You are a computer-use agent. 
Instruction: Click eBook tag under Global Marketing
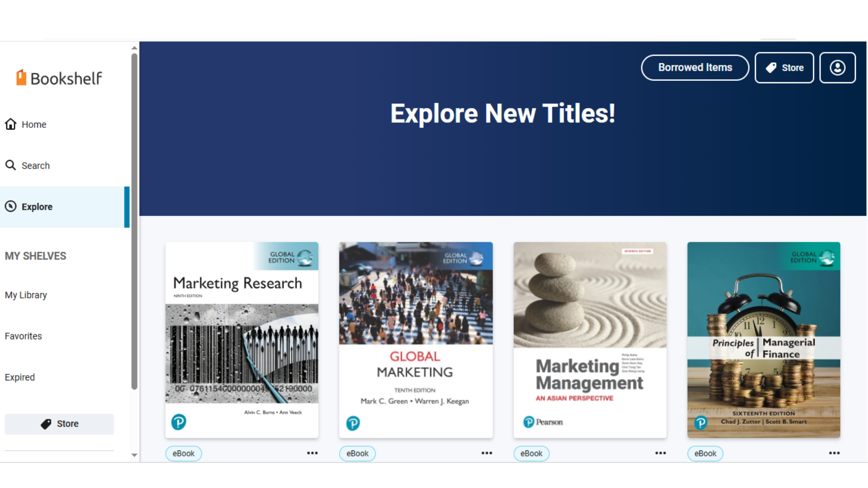[x=358, y=453]
